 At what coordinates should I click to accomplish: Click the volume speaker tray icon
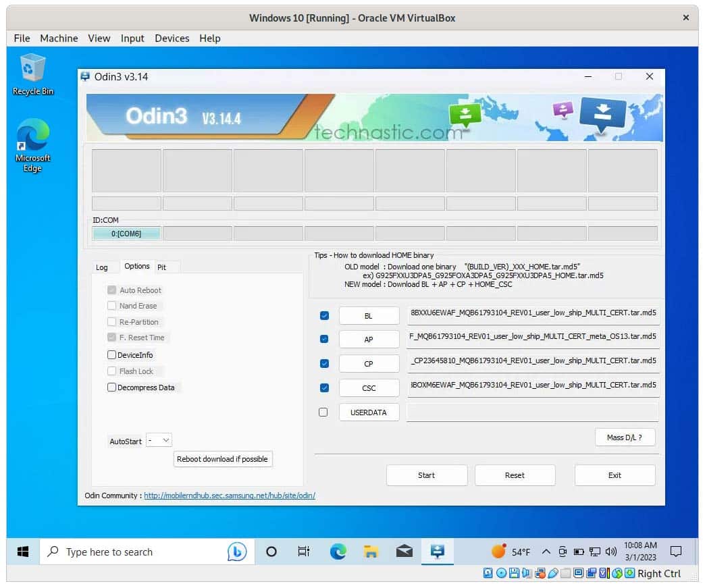[610, 552]
